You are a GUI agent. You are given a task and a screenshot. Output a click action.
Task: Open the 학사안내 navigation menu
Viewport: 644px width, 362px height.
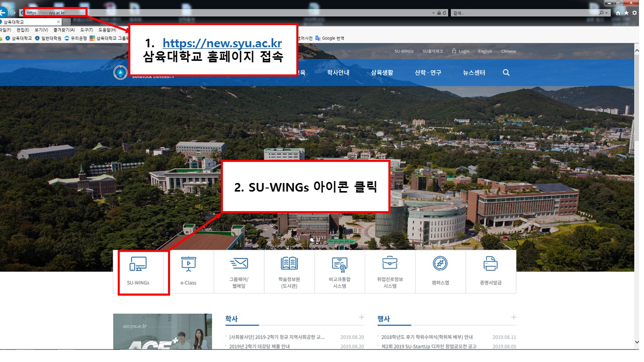(338, 72)
